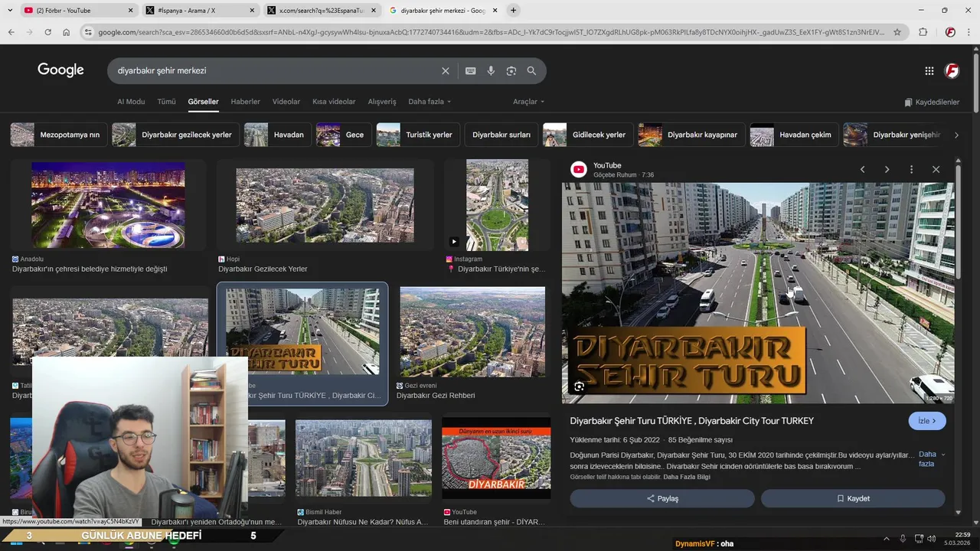Image resolution: width=980 pixels, height=551 pixels.
Task: Open Google account profile avatar
Action: pyautogui.click(x=952, y=70)
